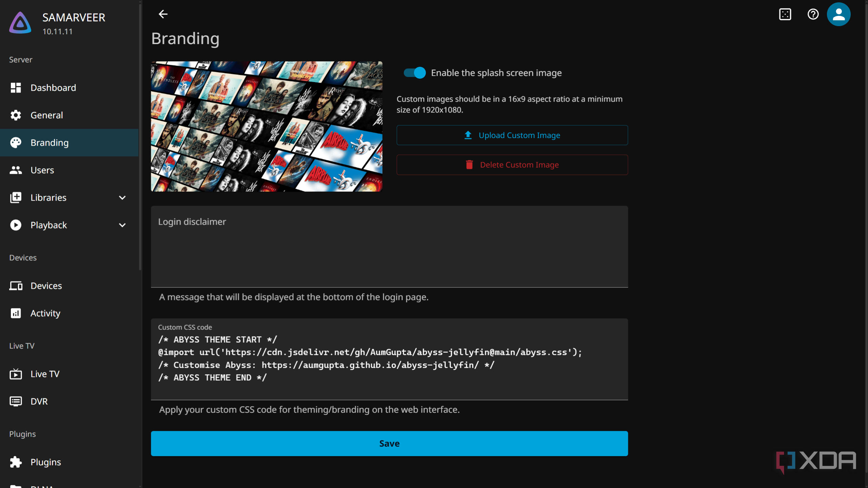Disable the splash screen image toggle
The height and width of the screenshot is (488, 868).
[x=414, y=73]
